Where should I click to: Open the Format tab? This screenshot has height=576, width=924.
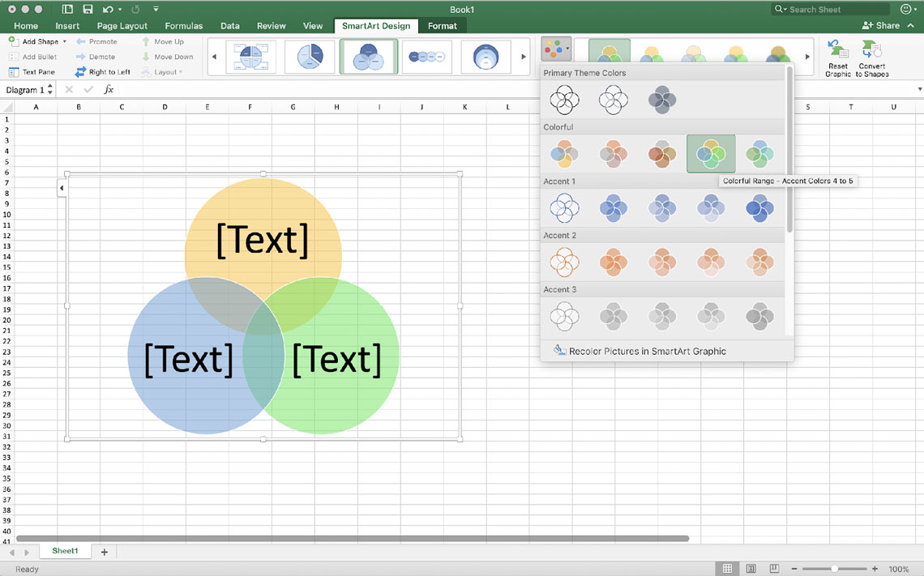coord(442,26)
